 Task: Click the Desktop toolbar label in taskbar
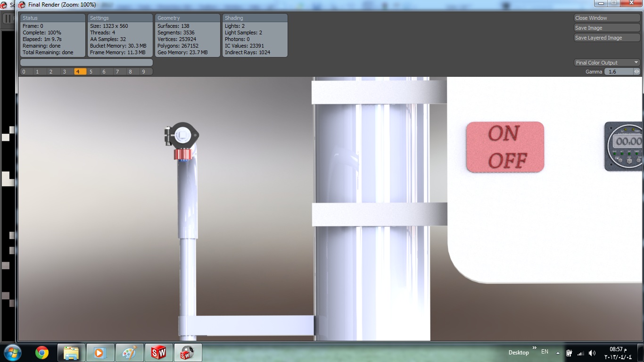click(x=519, y=353)
